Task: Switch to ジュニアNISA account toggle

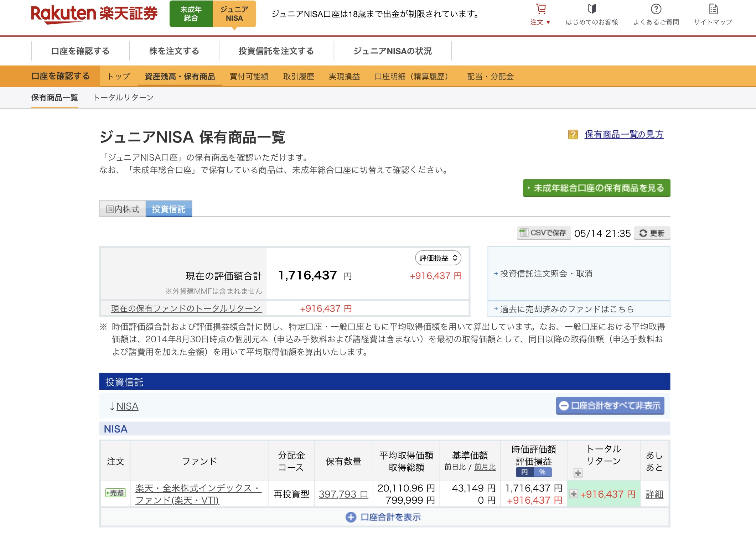Action: coord(234,14)
